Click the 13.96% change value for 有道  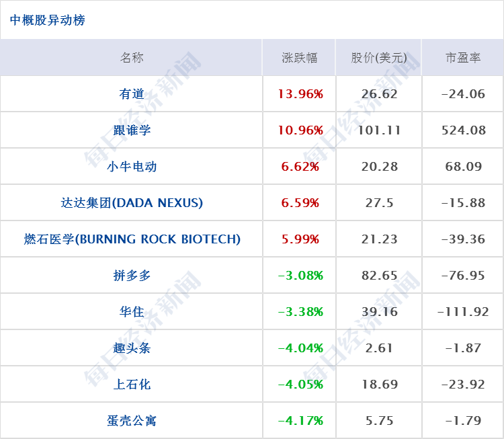coord(300,94)
